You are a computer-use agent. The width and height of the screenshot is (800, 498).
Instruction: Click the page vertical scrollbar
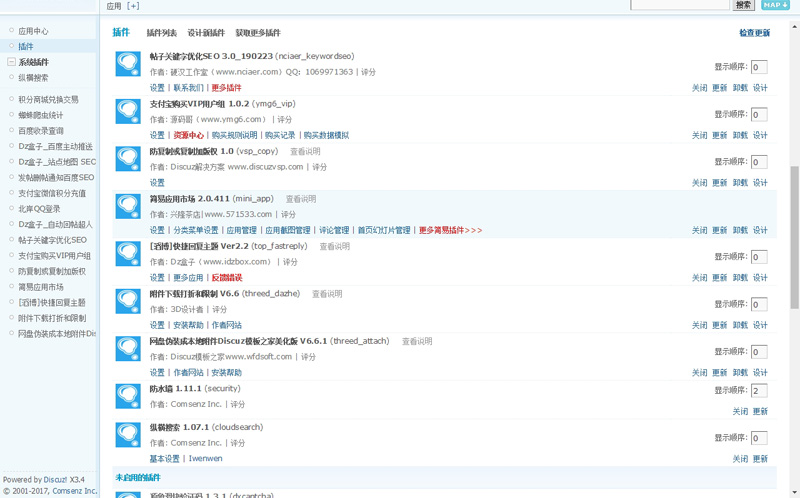(x=794, y=237)
